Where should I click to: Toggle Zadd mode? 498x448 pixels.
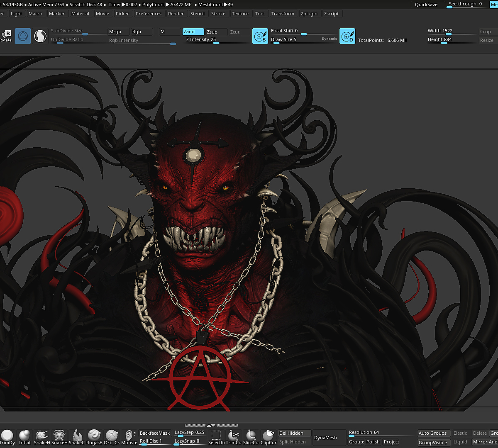coord(193,32)
